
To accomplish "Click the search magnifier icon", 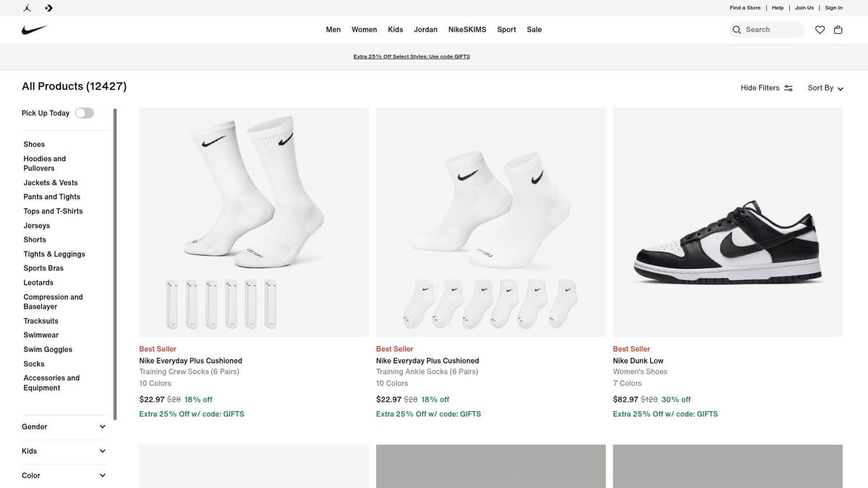I will click(736, 30).
